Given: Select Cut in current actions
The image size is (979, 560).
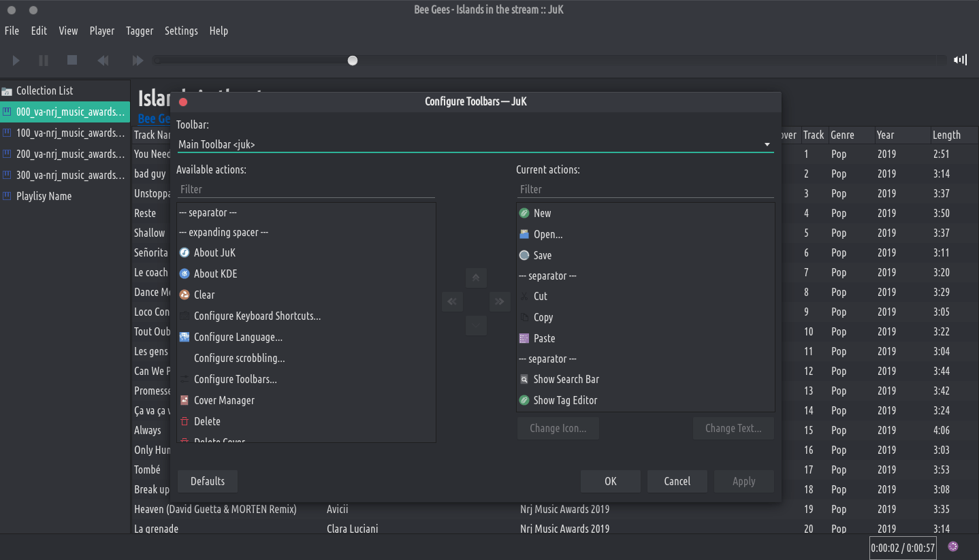Looking at the screenshot, I should (x=645, y=296).
